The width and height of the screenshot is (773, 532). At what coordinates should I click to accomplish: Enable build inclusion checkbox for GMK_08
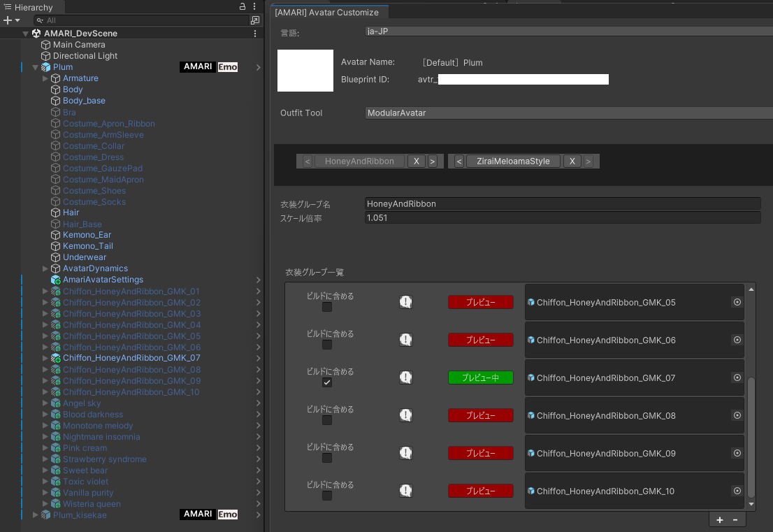point(327,420)
